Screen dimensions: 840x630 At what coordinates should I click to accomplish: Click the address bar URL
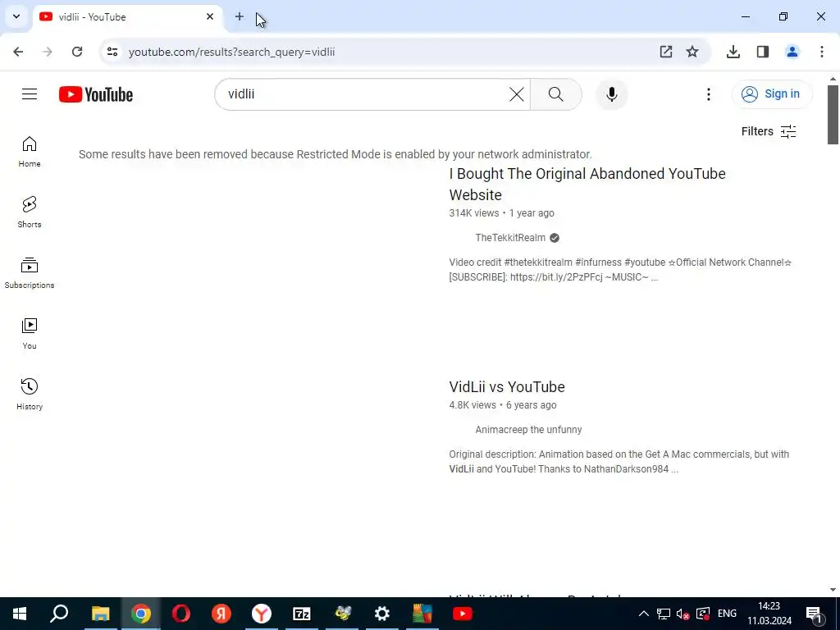232,52
